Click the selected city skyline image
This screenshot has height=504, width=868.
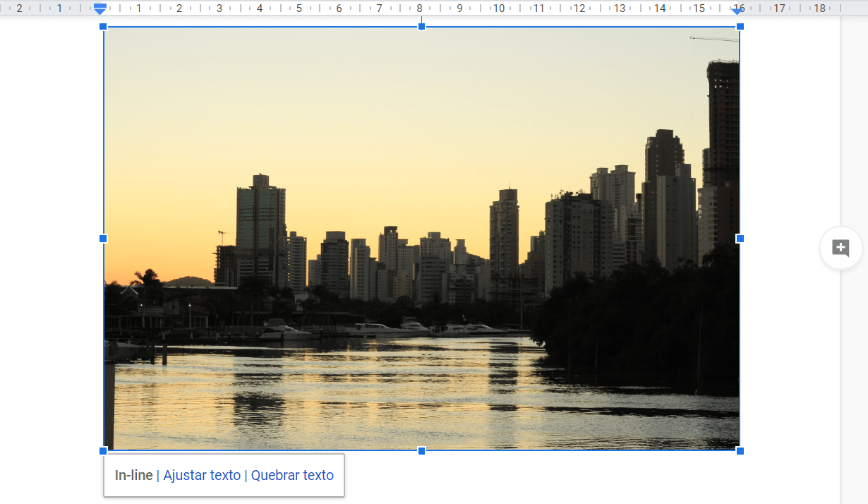[x=421, y=176]
